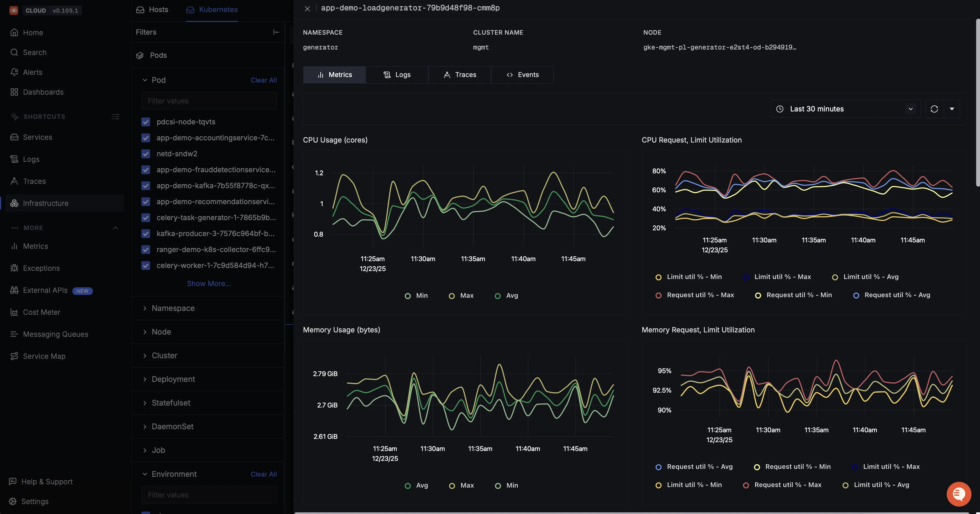Toggle the Max legend swatch in CPU Usage
Viewport: 980px width, 514px height.
[x=452, y=296]
